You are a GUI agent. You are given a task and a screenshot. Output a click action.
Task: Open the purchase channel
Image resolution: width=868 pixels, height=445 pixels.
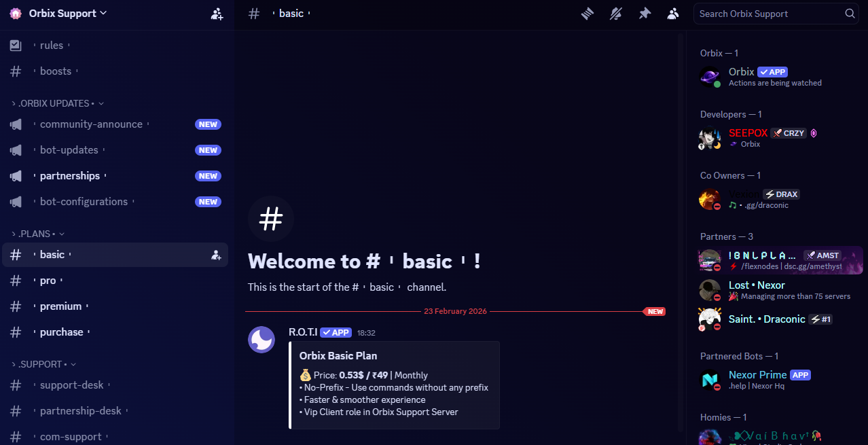[x=115, y=332]
